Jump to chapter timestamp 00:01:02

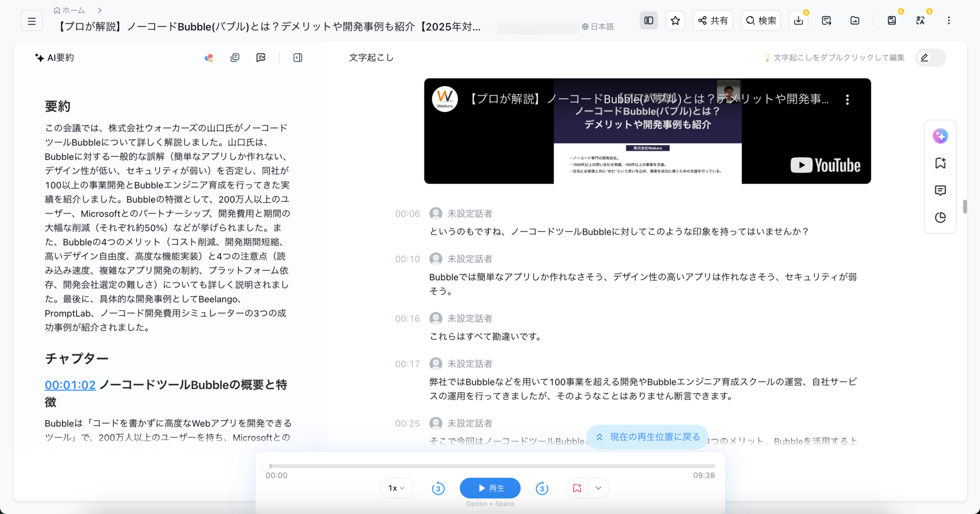(70, 384)
